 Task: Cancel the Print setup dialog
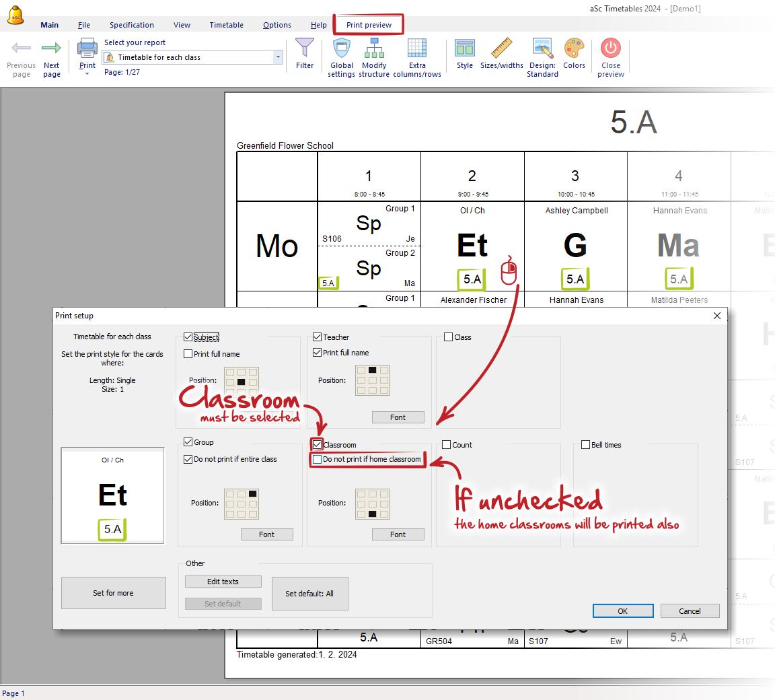click(x=690, y=611)
